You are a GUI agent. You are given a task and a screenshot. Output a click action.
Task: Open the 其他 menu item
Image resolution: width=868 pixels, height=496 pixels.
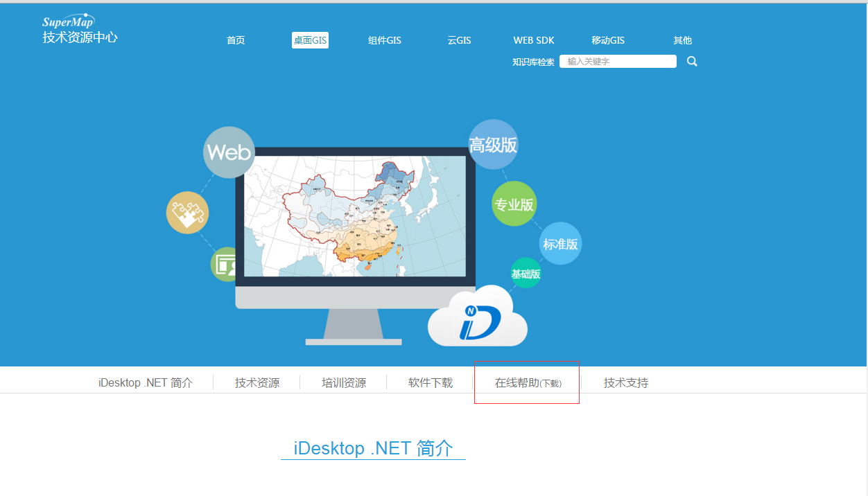pos(683,40)
